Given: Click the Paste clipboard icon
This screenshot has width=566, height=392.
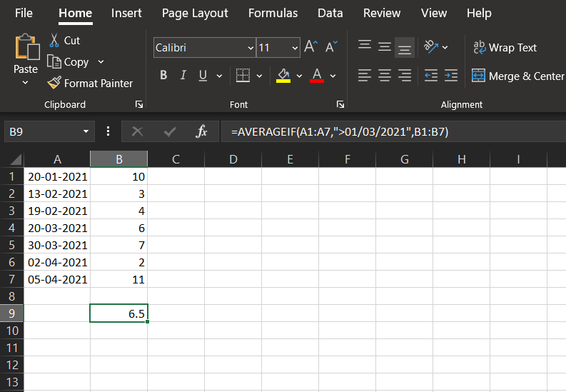Looking at the screenshot, I should click(x=27, y=46).
